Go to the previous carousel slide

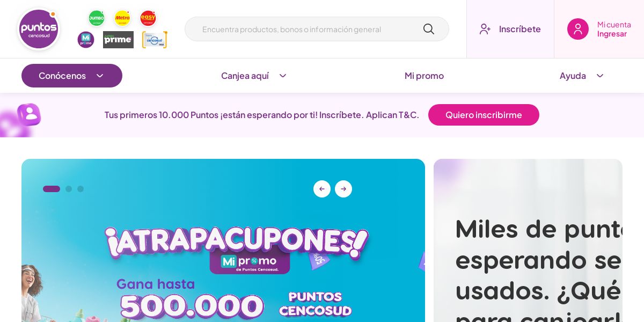coord(322,189)
